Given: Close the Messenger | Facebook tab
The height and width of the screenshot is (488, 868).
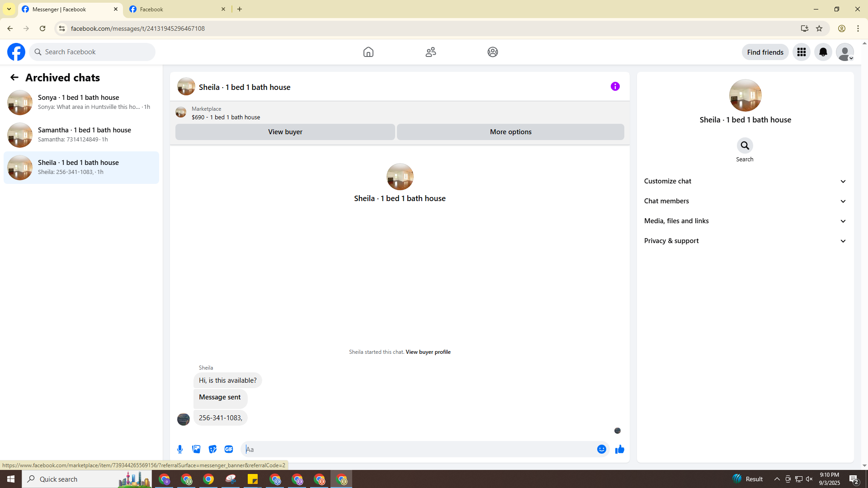Looking at the screenshot, I should (116, 9).
